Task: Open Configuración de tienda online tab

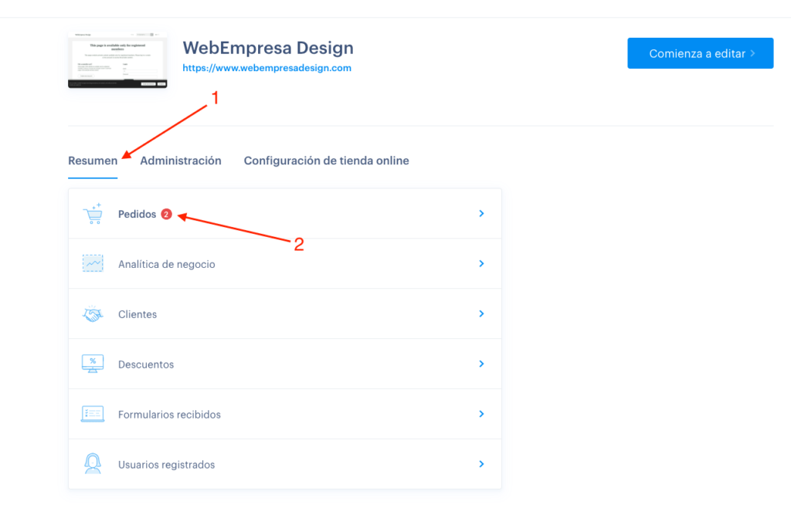Action: coord(327,161)
